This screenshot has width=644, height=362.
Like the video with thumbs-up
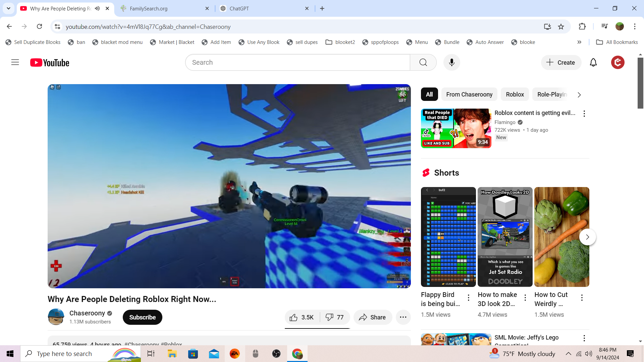[302, 317]
